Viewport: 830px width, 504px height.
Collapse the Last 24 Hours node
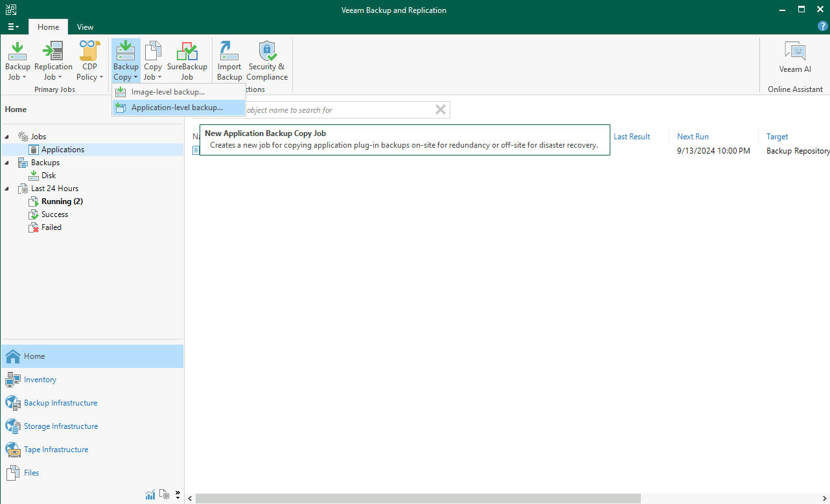click(7, 189)
